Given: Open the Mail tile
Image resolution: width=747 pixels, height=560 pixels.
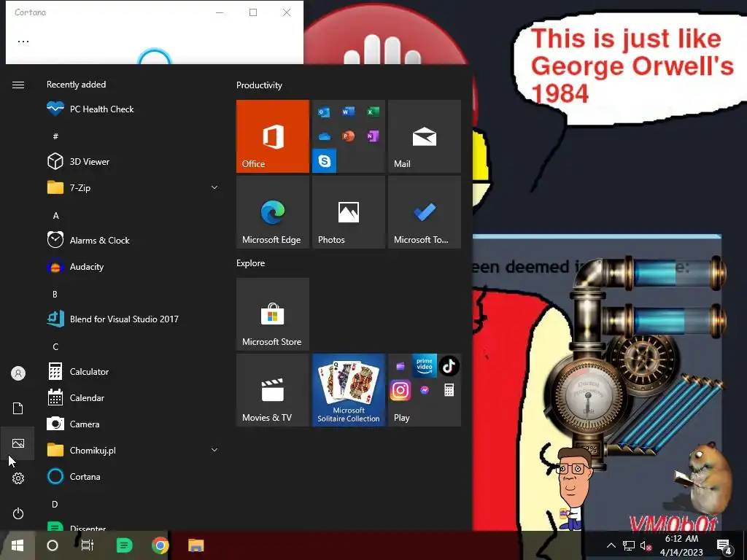Looking at the screenshot, I should (x=425, y=136).
